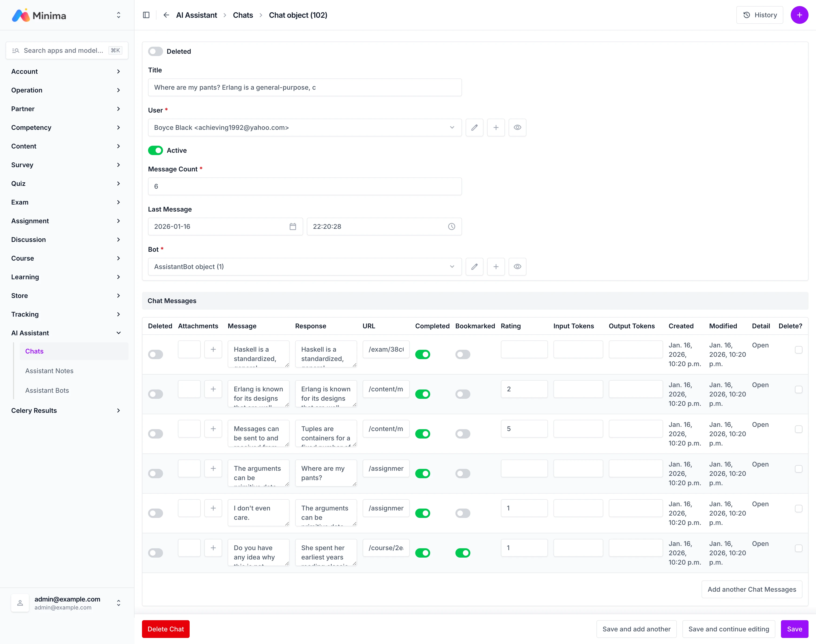Viewport: 816px width, 644px height.
Task: Click the back arrow in breadcrumb
Action: click(166, 15)
